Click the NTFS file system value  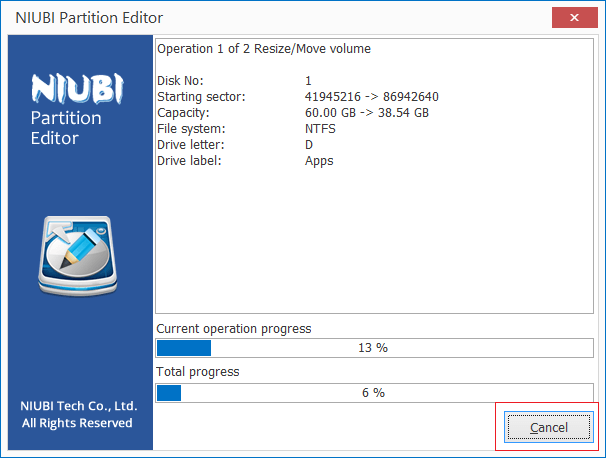click(x=320, y=129)
